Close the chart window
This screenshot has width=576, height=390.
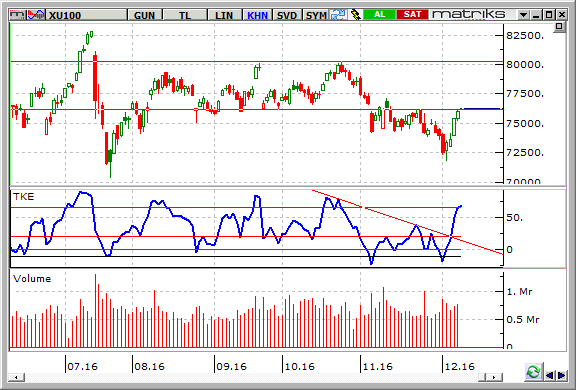pos(562,15)
